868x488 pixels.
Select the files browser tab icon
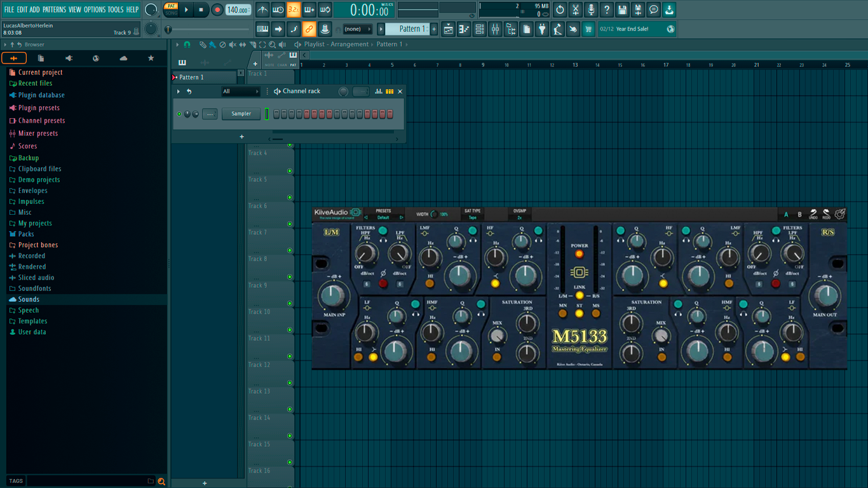coord(41,58)
